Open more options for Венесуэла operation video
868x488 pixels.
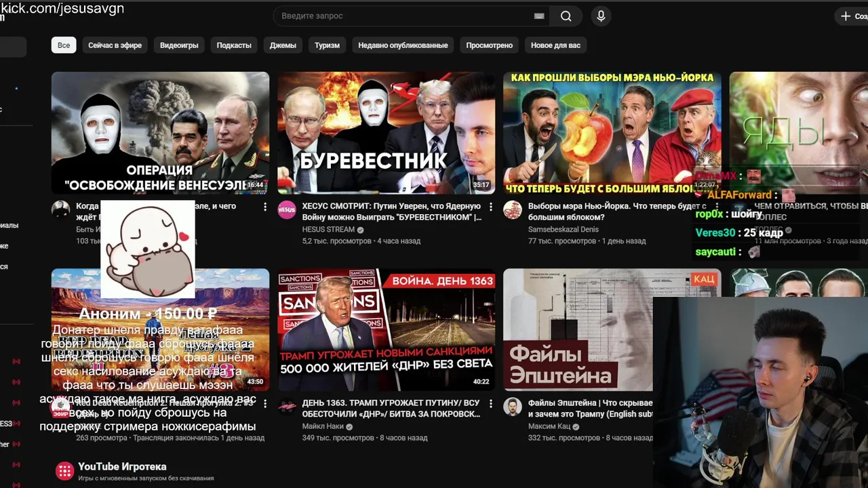265,207
